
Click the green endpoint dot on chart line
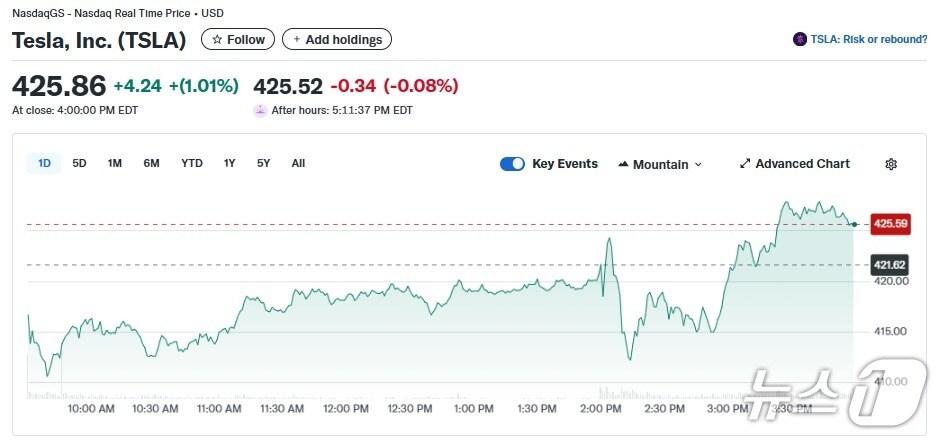coord(854,224)
